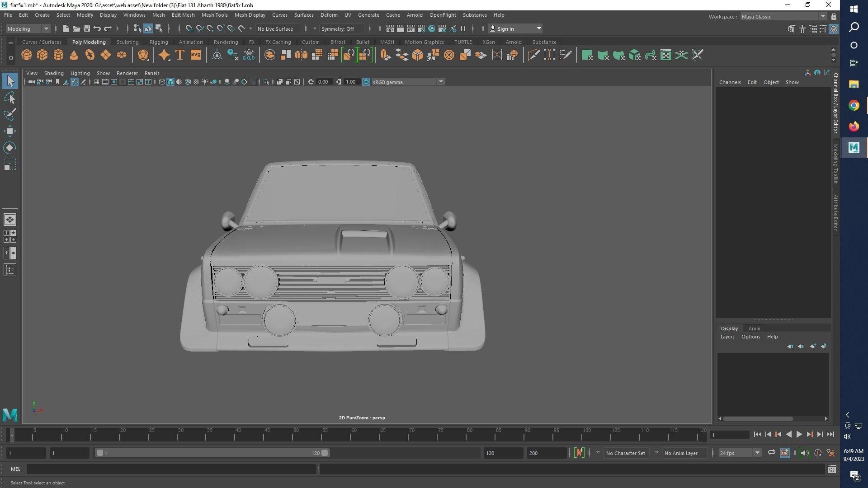The width and height of the screenshot is (868, 488).
Task: Open the Symmetry: Off dropdown
Action: 341,28
